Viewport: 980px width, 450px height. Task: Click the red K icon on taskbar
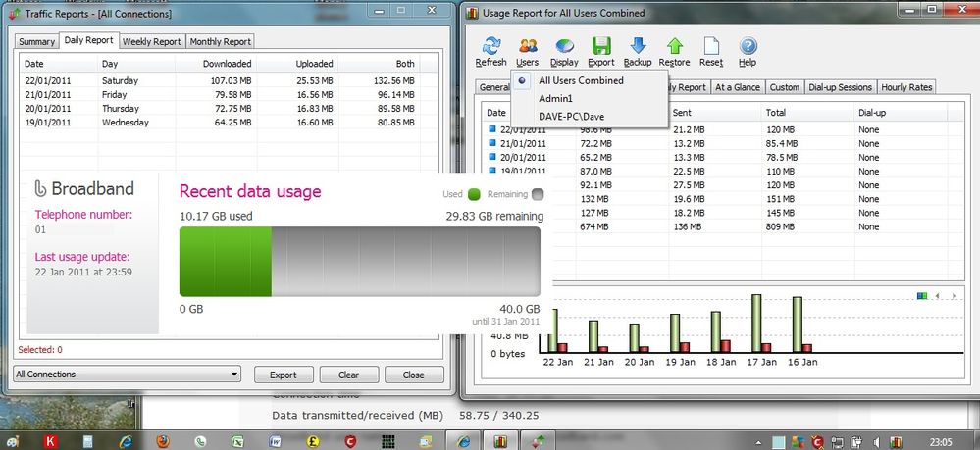(x=50, y=440)
